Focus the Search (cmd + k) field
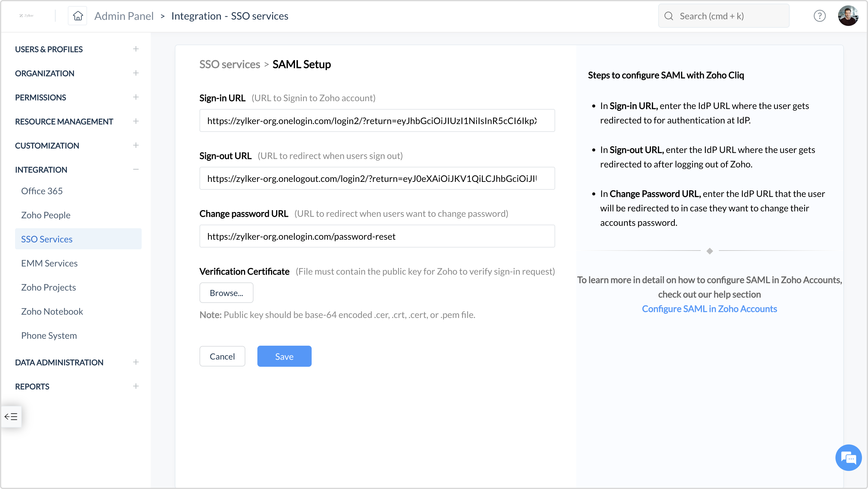868x489 pixels. click(724, 16)
